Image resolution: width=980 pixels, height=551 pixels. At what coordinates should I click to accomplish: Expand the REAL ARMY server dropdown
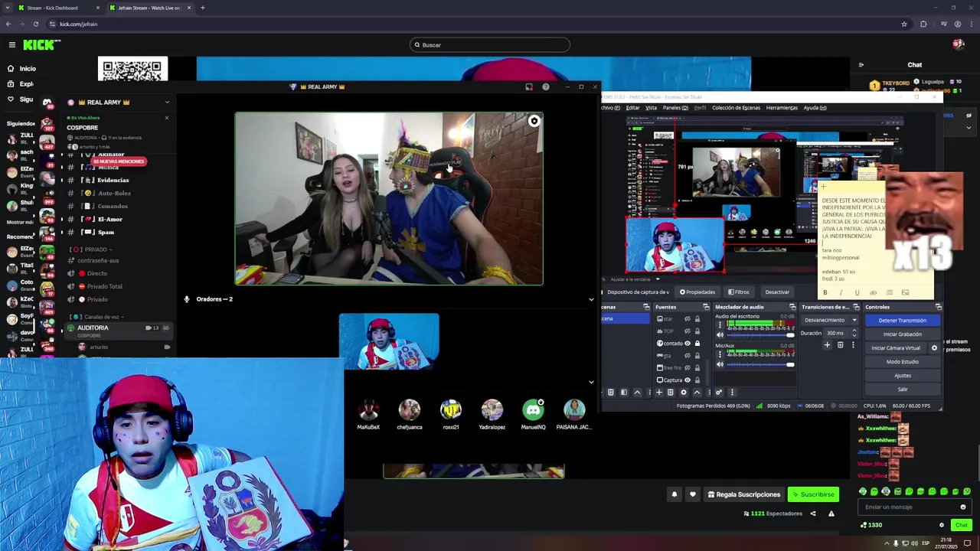point(167,103)
